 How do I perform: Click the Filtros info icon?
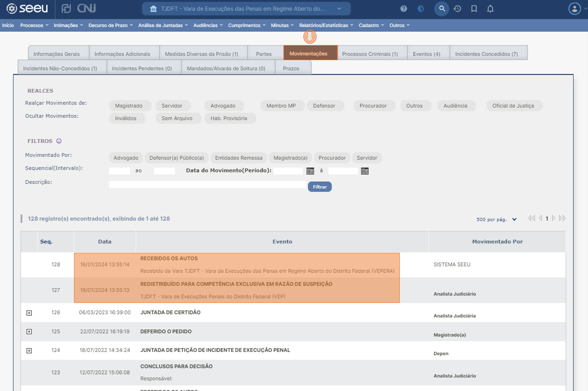pyautogui.click(x=59, y=141)
